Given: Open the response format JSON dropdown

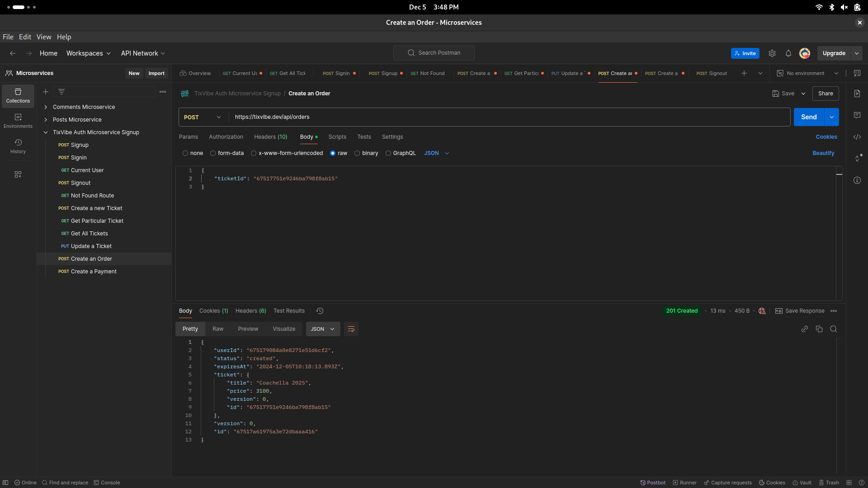Looking at the screenshot, I should pyautogui.click(x=323, y=329).
